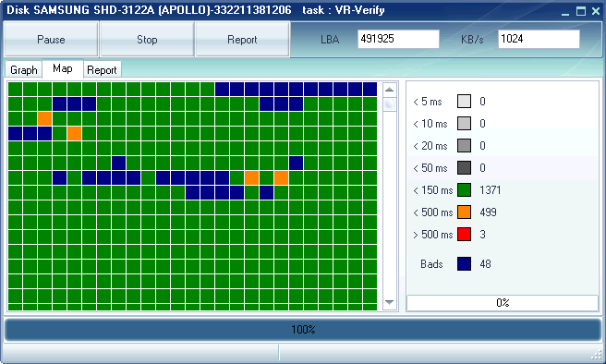Click the 499 count for < 500 ms
This screenshot has width=606, height=364.
point(488,212)
